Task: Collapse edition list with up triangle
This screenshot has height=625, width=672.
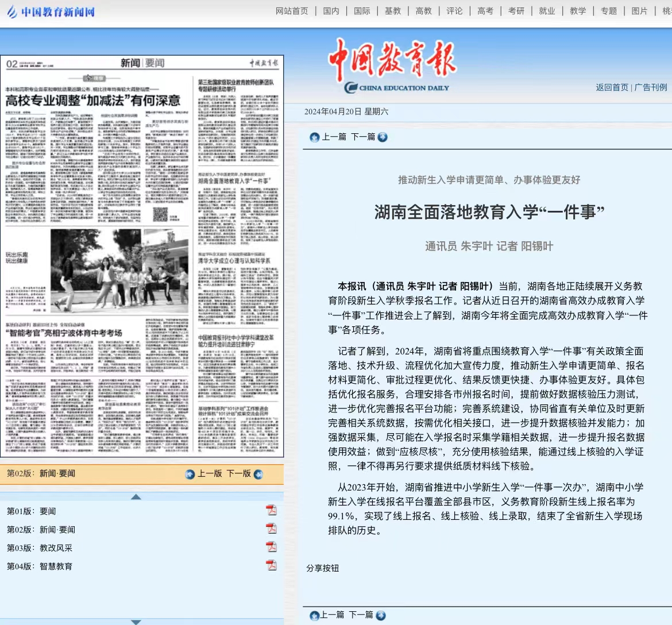Action: pos(136,497)
